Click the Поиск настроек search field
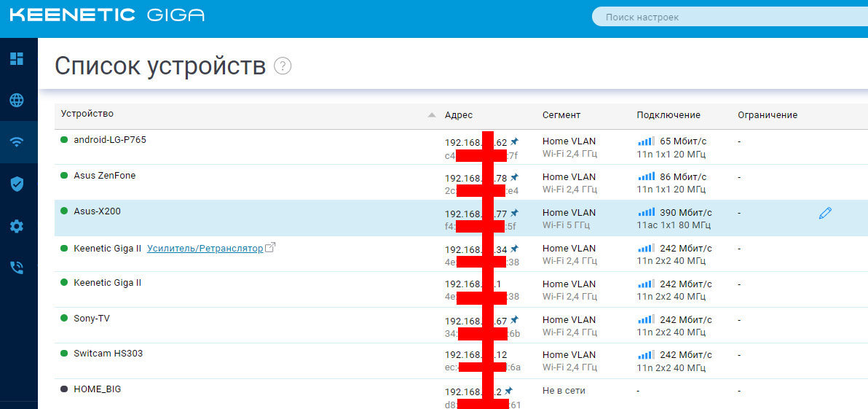Viewport: 868px width, 409px height. coord(730,17)
